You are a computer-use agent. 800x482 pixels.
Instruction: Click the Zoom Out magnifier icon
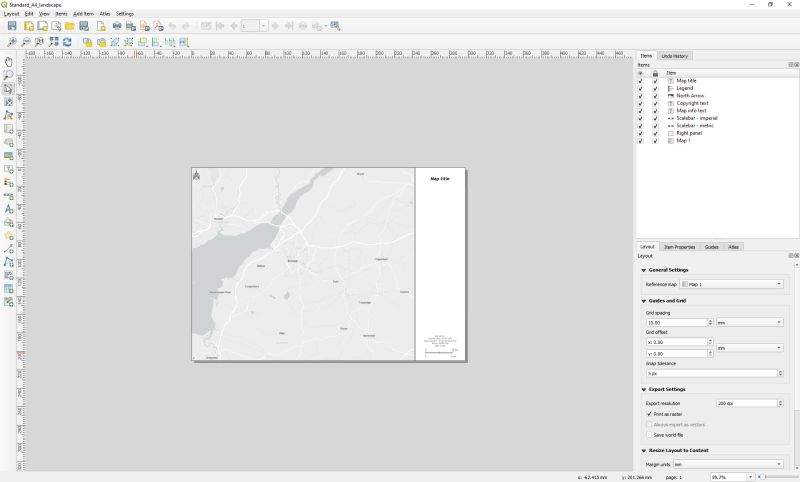(x=26, y=42)
